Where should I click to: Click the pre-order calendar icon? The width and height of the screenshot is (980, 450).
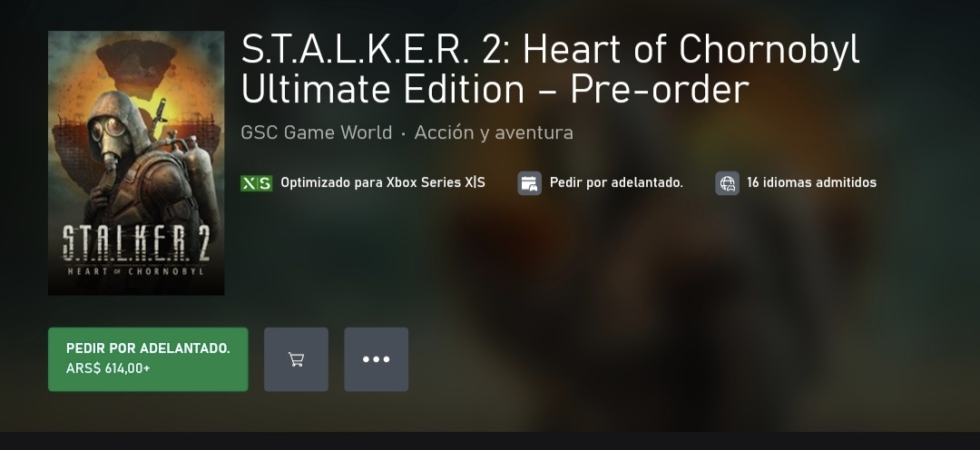[529, 183]
